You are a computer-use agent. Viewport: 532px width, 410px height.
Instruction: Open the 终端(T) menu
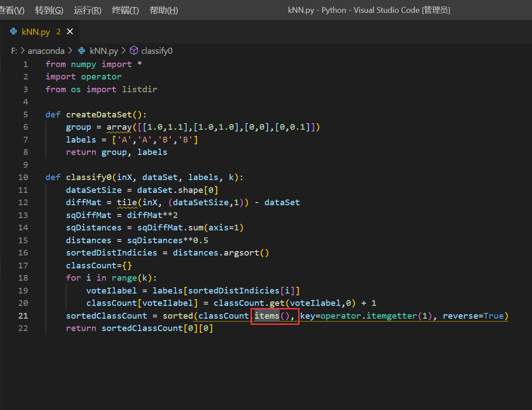pos(125,10)
